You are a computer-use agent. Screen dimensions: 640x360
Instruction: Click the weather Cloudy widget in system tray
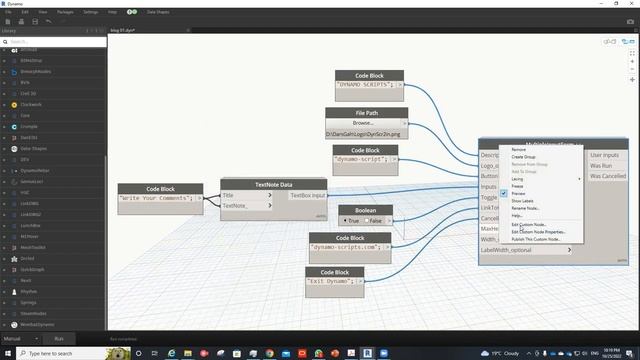(500, 353)
